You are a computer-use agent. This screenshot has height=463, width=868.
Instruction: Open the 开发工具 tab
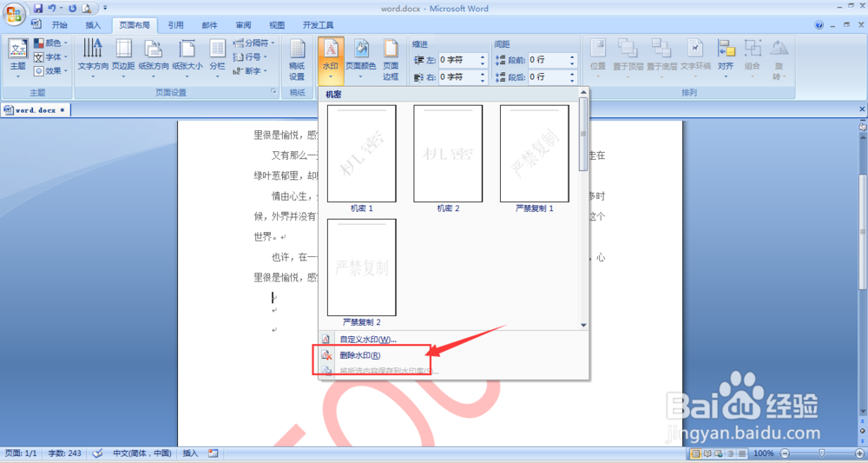tap(318, 25)
